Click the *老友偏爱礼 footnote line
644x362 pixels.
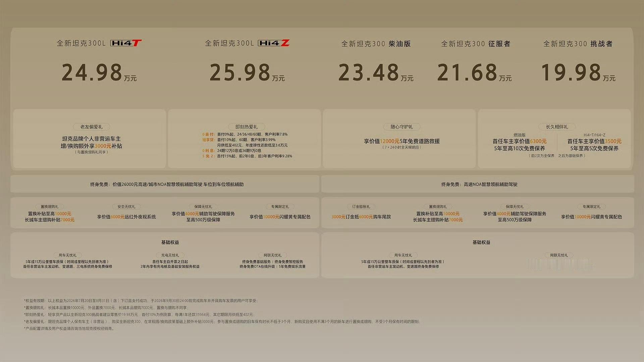[222, 322]
